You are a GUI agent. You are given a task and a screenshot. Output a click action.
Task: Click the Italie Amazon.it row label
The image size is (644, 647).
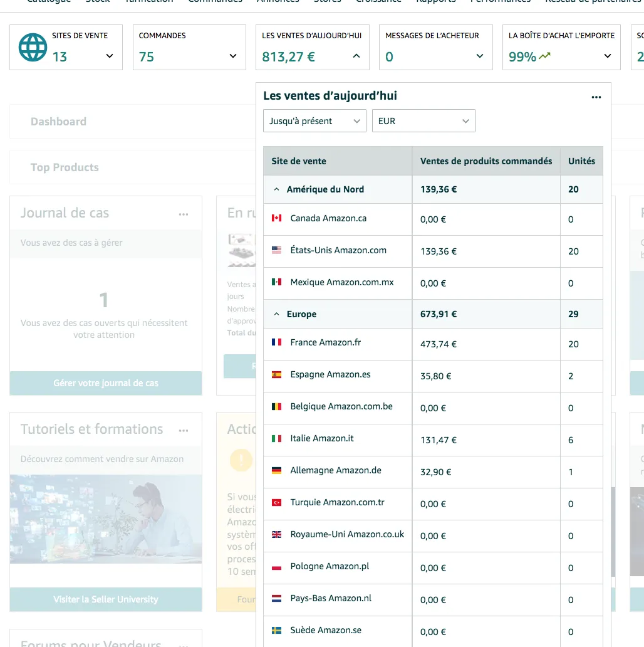tap(322, 438)
